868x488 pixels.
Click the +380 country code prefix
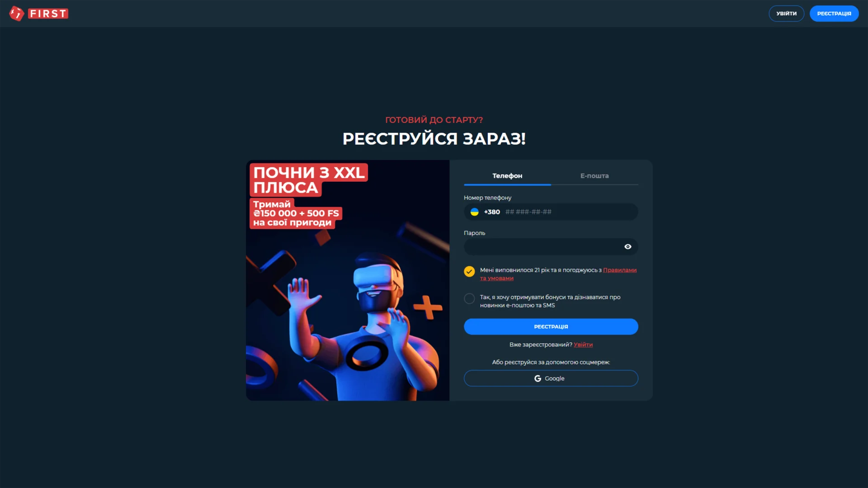[492, 212]
